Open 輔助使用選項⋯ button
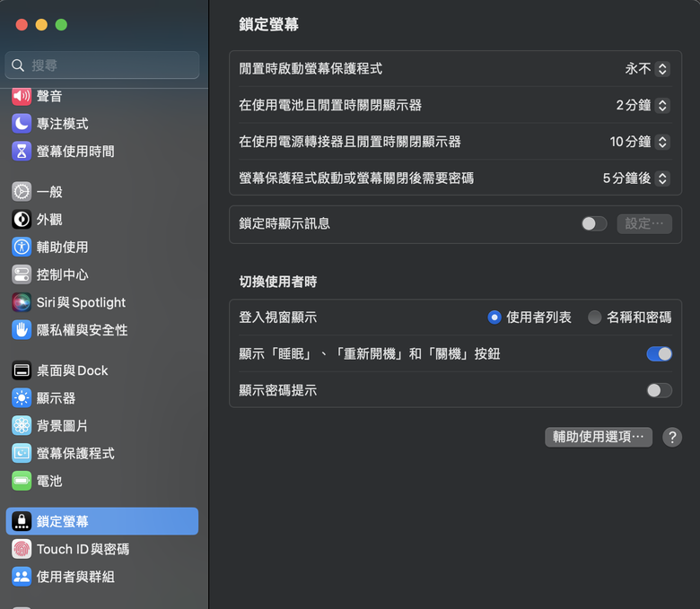The image size is (700, 609). [x=599, y=437]
